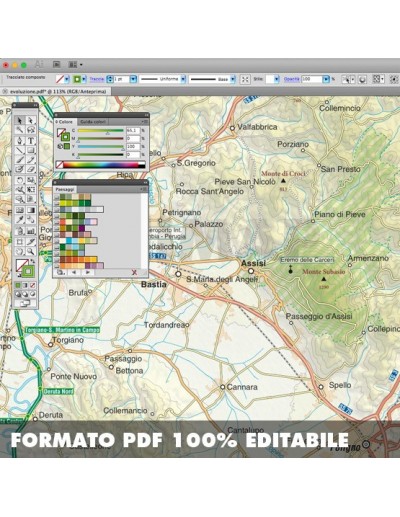Enable Draw Behind mode
Image resolution: width=400 pixels, height=517 pixels.
click(25, 294)
